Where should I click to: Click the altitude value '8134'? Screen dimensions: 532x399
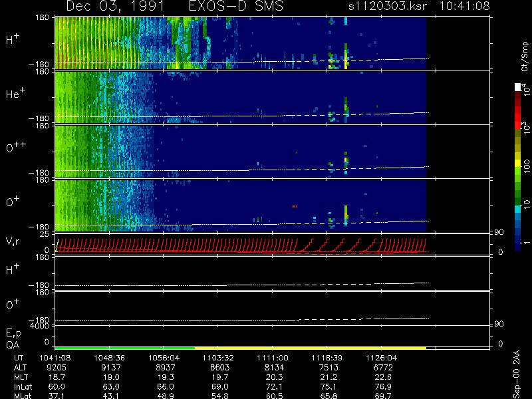coord(274,368)
